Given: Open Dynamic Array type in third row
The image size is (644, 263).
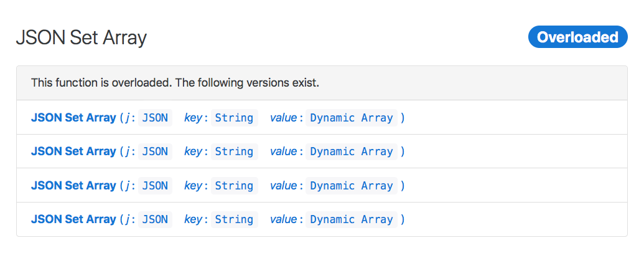Looking at the screenshot, I should pos(352,186).
